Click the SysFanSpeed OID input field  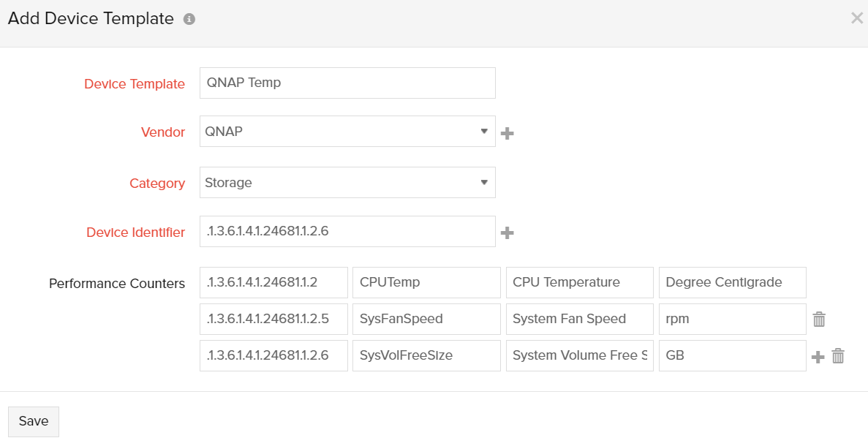pyautogui.click(x=273, y=319)
